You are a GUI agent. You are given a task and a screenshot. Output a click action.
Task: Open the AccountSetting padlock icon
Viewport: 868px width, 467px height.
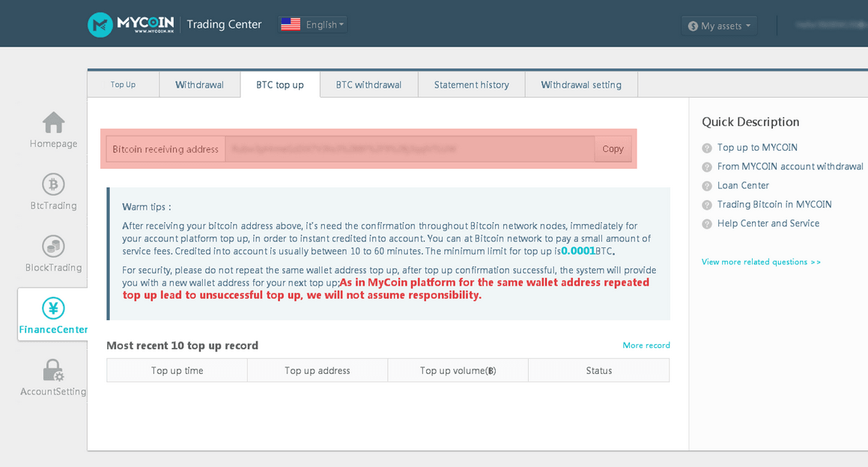click(54, 370)
